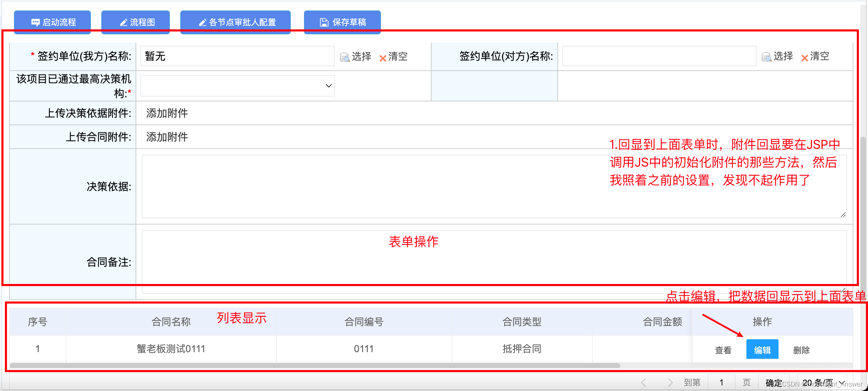
Task: Expand the 最高决策机构 dropdown
Action: point(238,86)
